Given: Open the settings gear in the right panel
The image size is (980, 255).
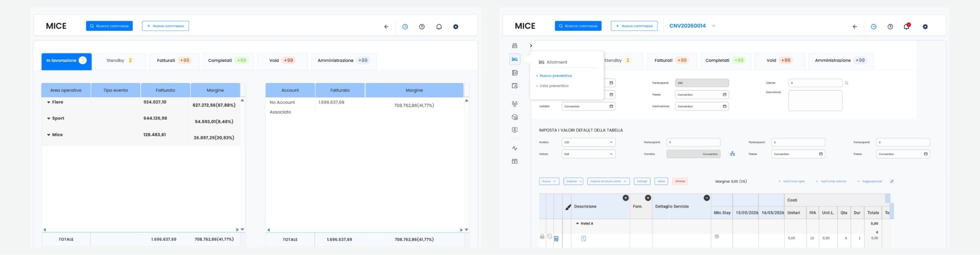Looking at the screenshot, I should click(925, 27).
